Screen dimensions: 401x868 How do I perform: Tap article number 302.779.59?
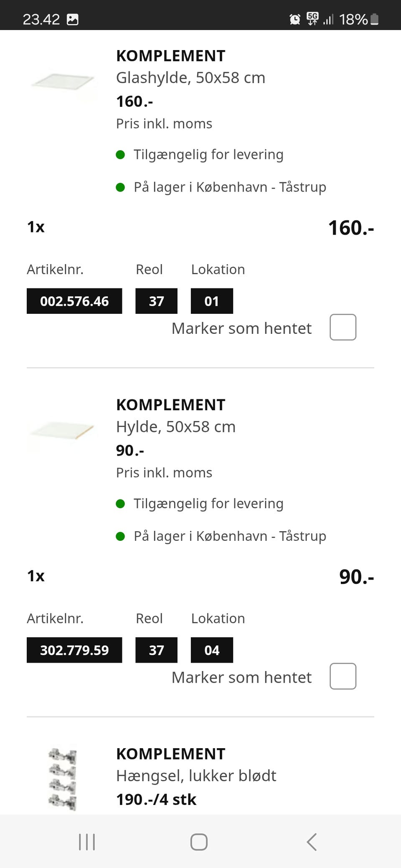pyautogui.click(x=74, y=650)
